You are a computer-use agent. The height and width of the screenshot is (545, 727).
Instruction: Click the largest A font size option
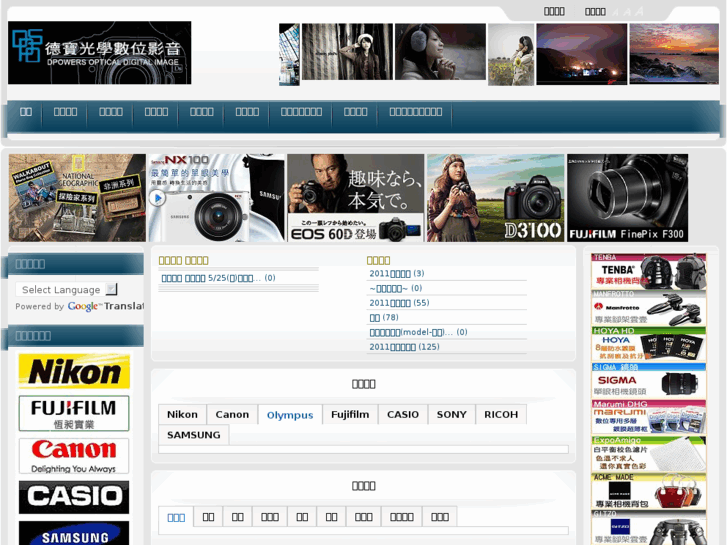click(640, 11)
